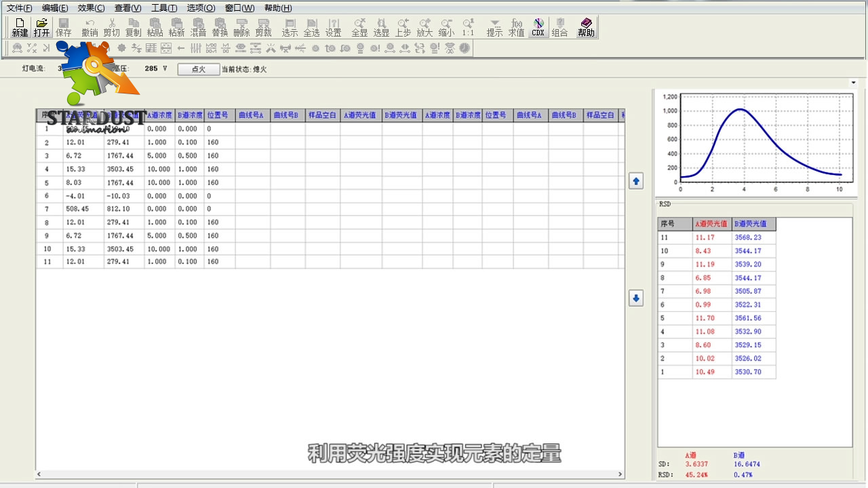Image resolution: width=868 pixels, height=488 pixels.
Task: Click the 新建 (New) toolbar icon
Action: click(x=20, y=27)
